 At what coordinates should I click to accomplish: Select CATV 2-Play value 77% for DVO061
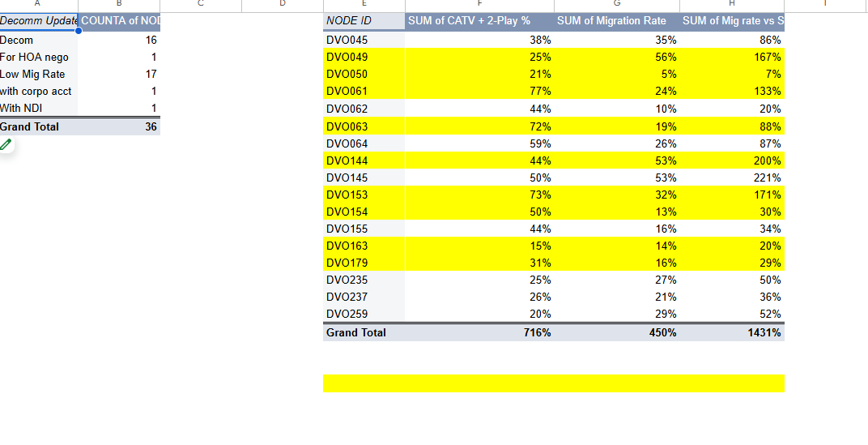pos(479,92)
